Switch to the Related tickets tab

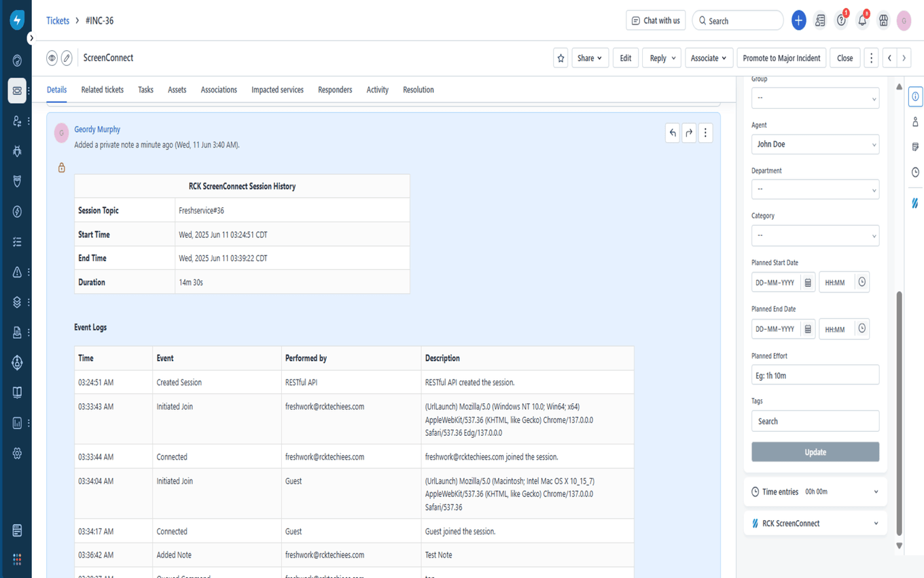(103, 90)
